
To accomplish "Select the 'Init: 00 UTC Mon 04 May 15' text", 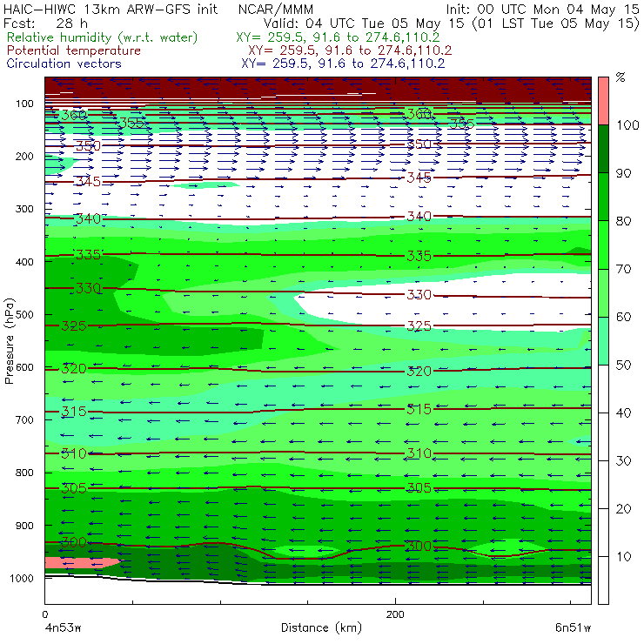I will click(x=542, y=10).
